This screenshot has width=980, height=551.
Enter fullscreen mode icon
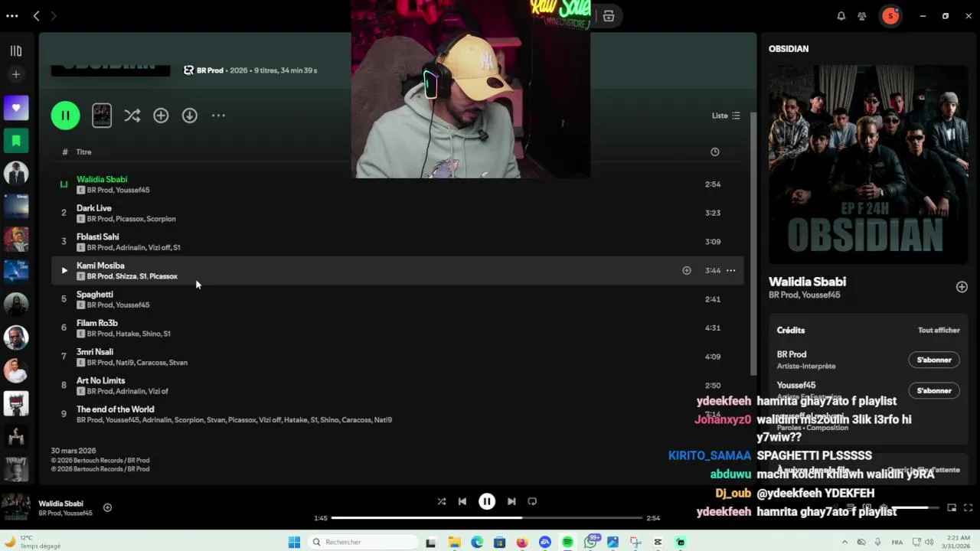pos(969,507)
